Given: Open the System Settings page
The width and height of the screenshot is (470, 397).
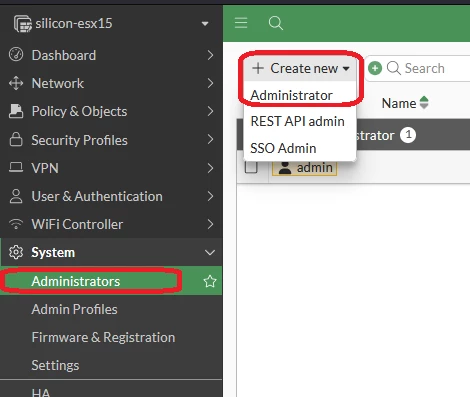Looking at the screenshot, I should click(x=55, y=365).
